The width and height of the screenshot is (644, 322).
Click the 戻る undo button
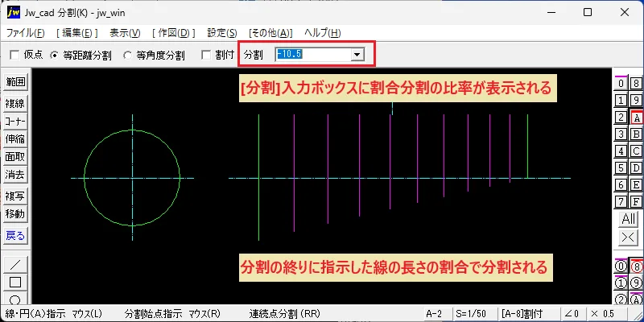pyautogui.click(x=15, y=236)
